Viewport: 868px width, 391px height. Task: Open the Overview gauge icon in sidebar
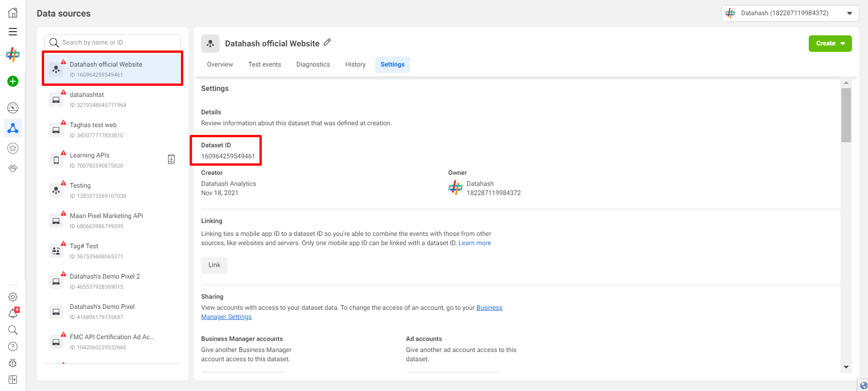[13, 108]
